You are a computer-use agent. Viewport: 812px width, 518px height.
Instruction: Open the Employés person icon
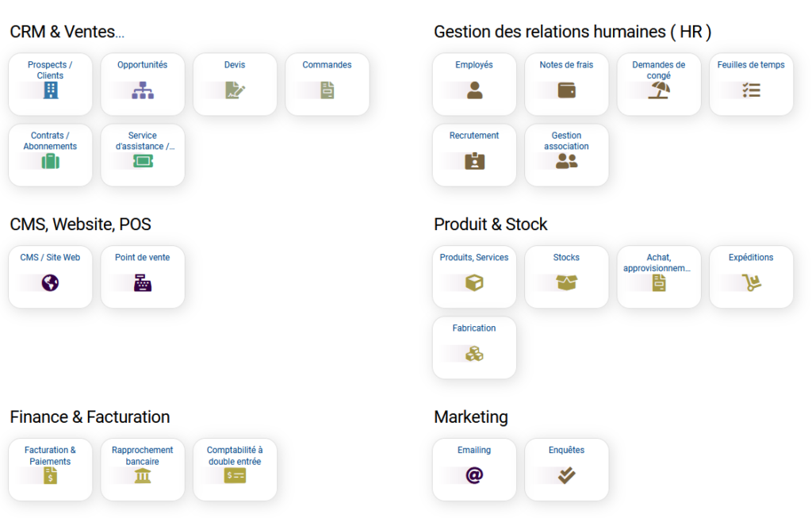coord(474,90)
